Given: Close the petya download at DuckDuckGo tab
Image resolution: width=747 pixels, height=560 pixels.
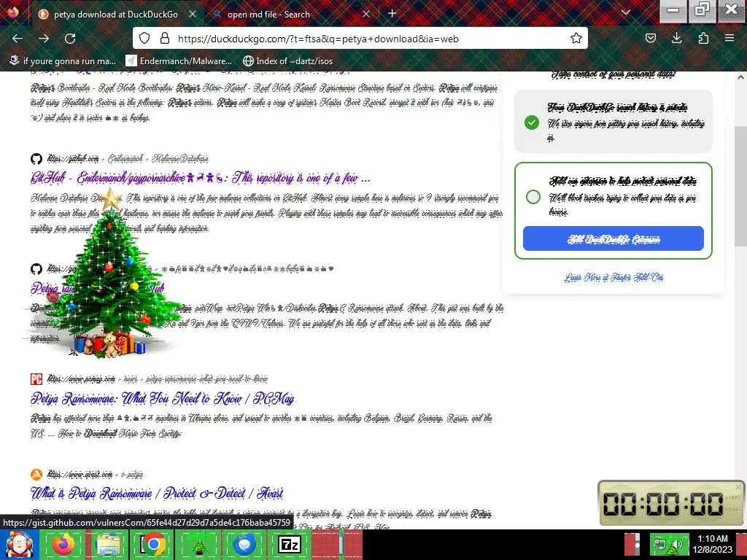Looking at the screenshot, I should click(193, 15).
